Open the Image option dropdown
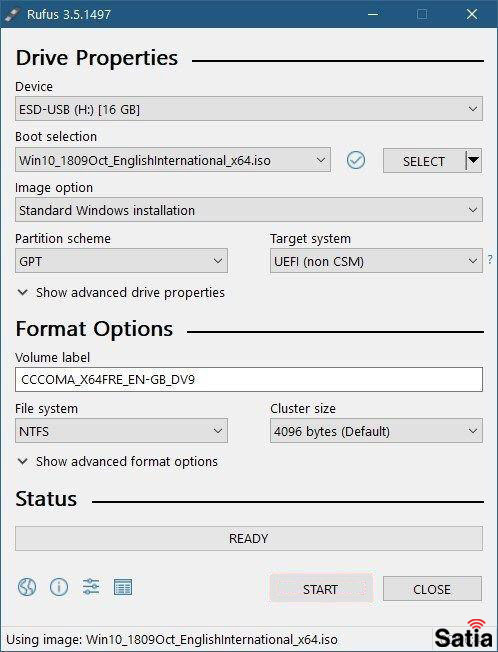498x652 pixels. point(249,210)
